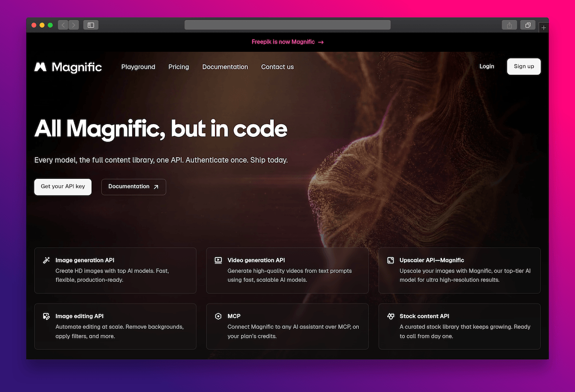Focus the browser address bar
Viewport: 575px width, 392px height.
coord(287,25)
